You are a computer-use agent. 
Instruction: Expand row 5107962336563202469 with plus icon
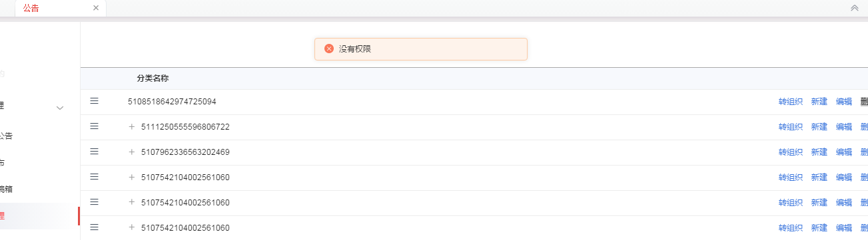click(x=132, y=152)
